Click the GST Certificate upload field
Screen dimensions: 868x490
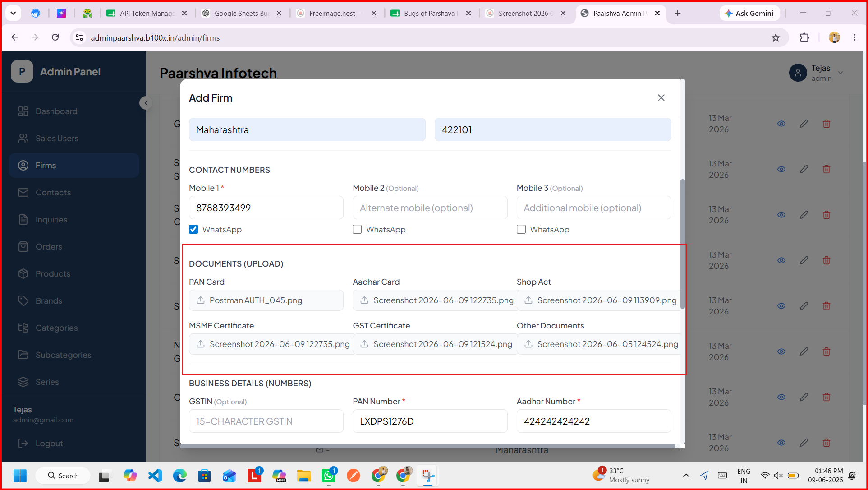point(434,344)
